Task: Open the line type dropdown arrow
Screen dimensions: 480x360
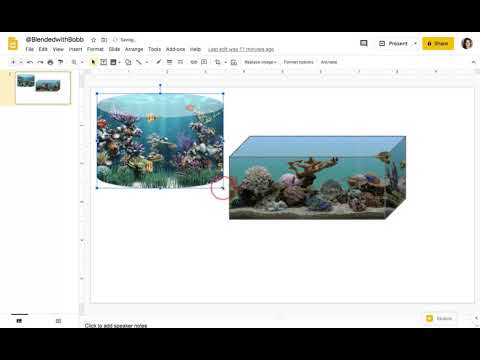Action: tap(147, 62)
